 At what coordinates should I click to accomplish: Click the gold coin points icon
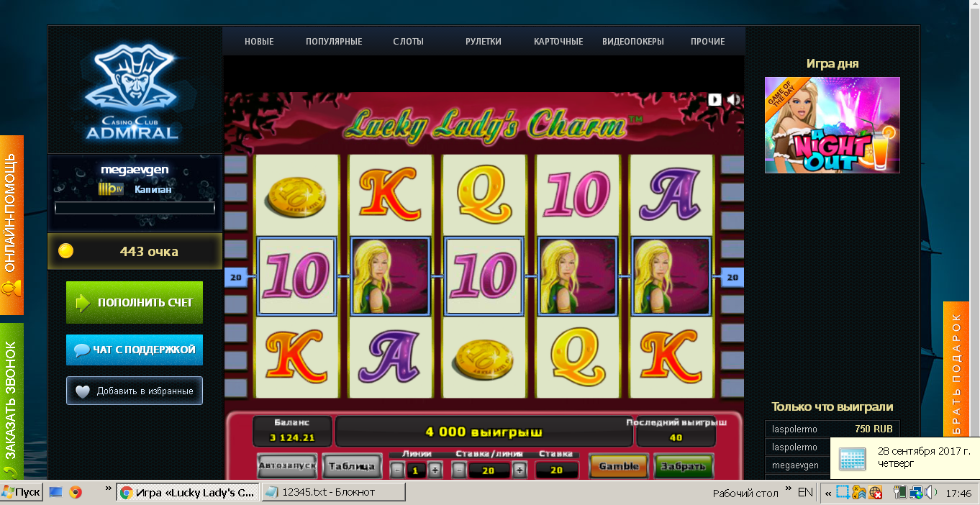point(66,251)
